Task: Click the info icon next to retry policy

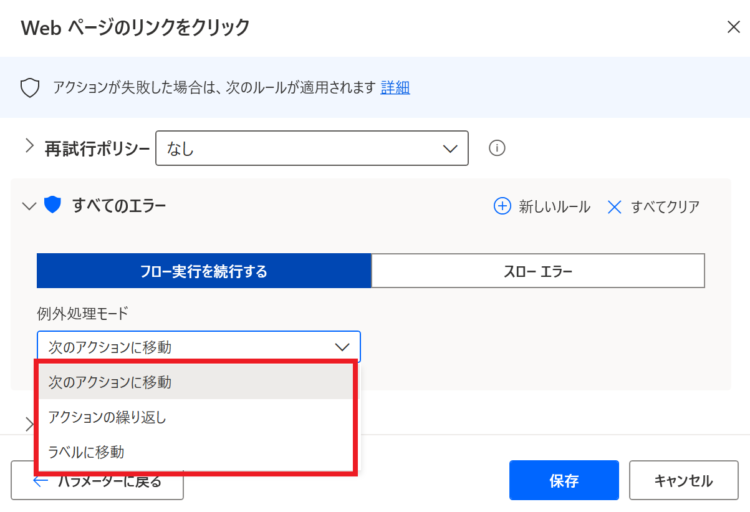Action: 496,148
